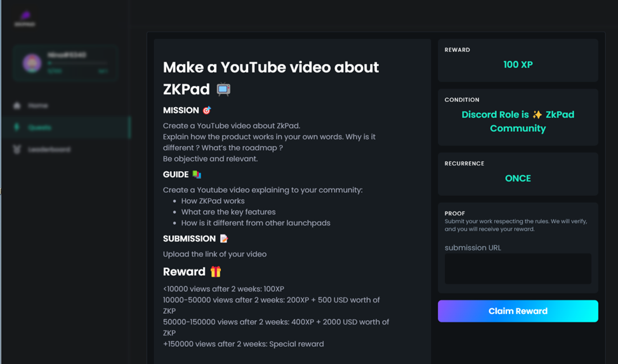Click the "CONDITION" label
This screenshot has width=618, height=364.
coord(462,100)
